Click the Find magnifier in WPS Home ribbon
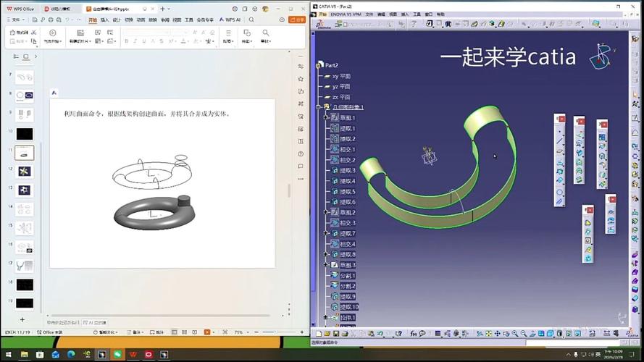 (266, 33)
